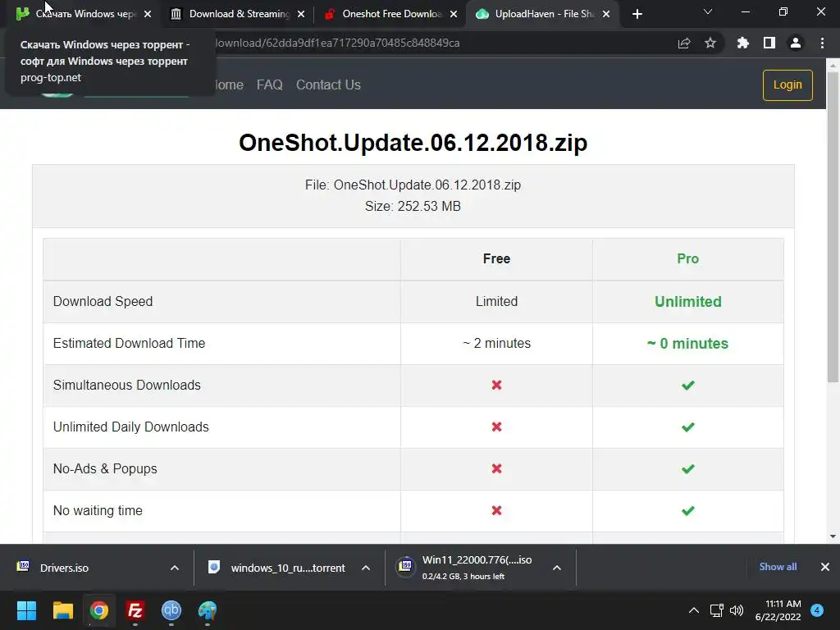Close the downloads bar
This screenshot has height=630, width=840.
click(x=825, y=567)
